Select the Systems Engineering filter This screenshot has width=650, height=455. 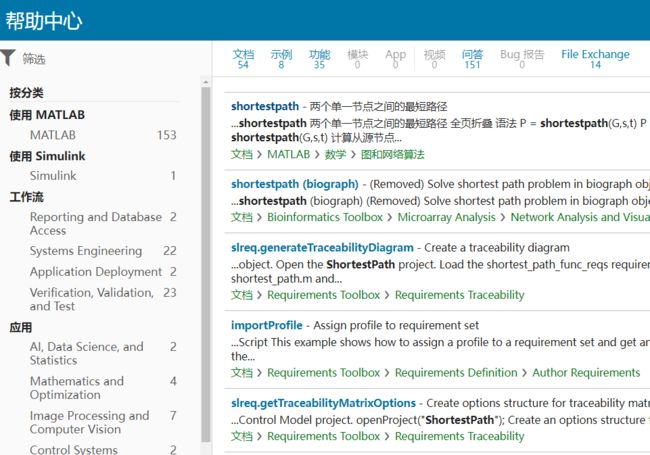tap(103, 251)
